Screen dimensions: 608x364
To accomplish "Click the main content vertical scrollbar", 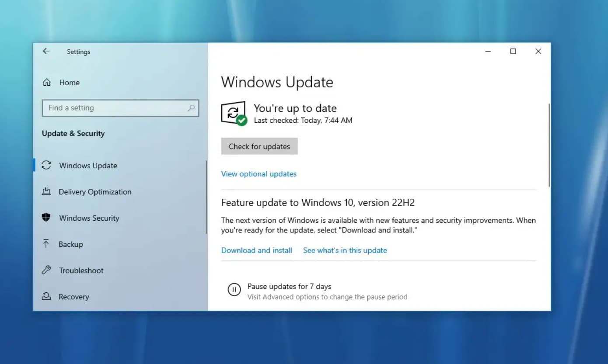I will (x=549, y=146).
